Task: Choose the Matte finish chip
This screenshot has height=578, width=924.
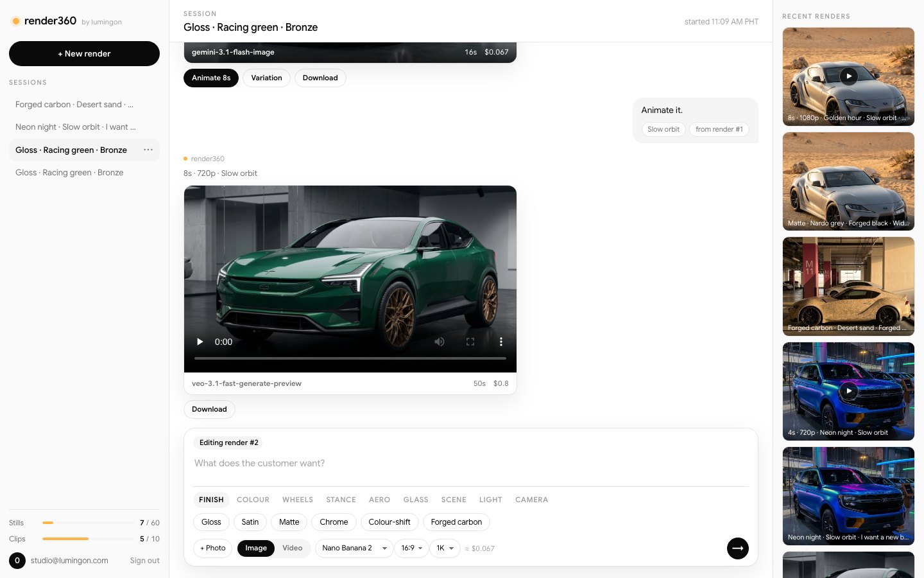Action: (289, 522)
